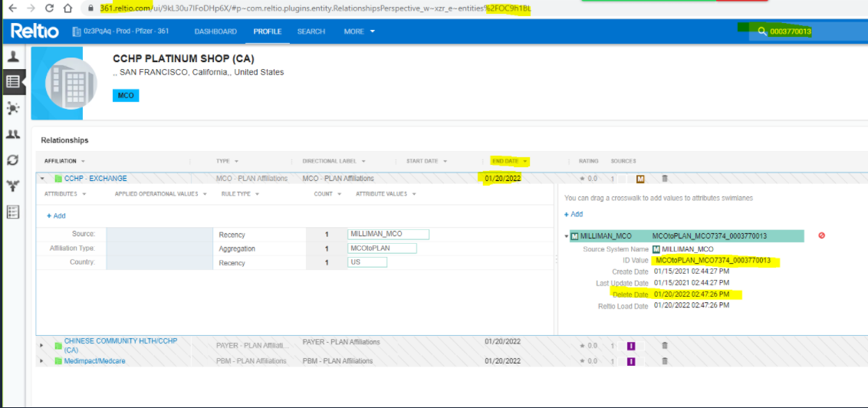The width and height of the screenshot is (868, 408).
Task: Click the 0z3PqAq - Prod - Pfizer - 361 tenant label
Action: (x=127, y=31)
